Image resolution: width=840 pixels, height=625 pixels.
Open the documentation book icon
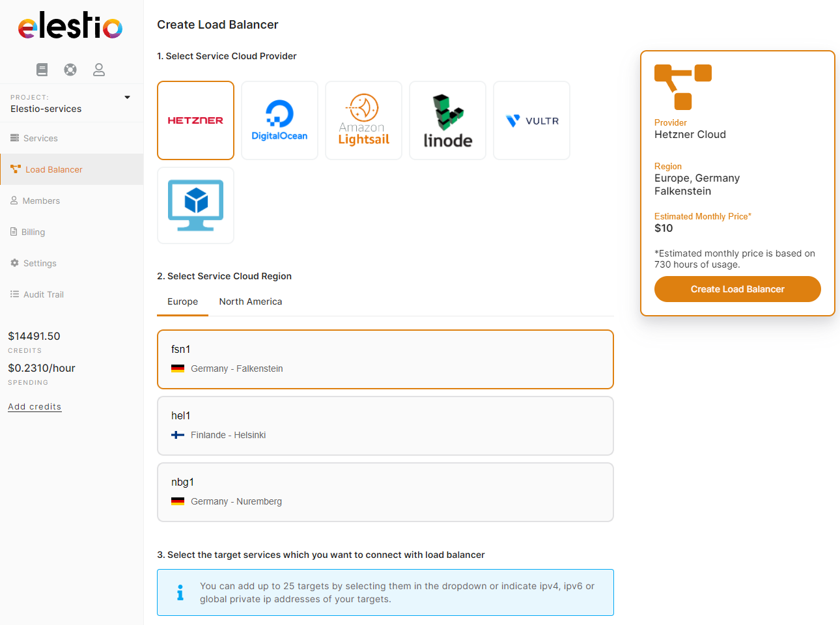coord(42,70)
